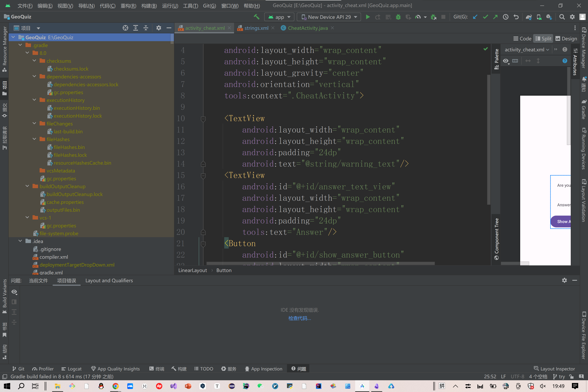Image resolution: width=588 pixels, height=392 pixels.
Task: Click the Git update project arrow
Action: point(475,17)
